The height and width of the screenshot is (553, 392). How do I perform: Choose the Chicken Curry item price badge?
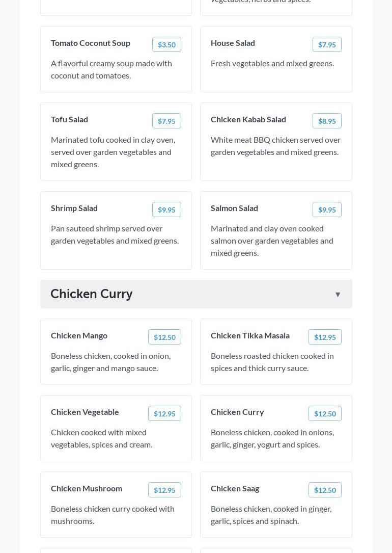[325, 414]
